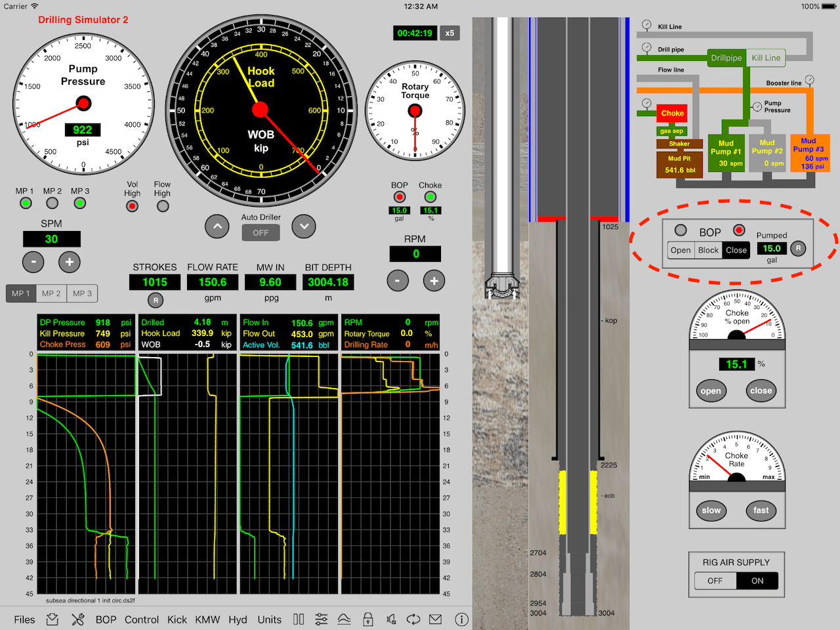Tap the Pump Pressure dial gauge
This screenshot has width=840, height=630.
83,104
